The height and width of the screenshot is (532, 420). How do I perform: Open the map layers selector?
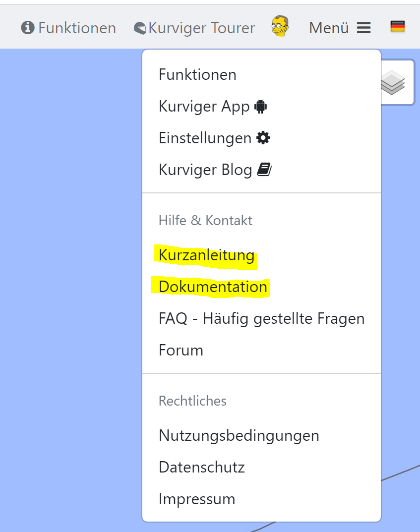(x=393, y=82)
